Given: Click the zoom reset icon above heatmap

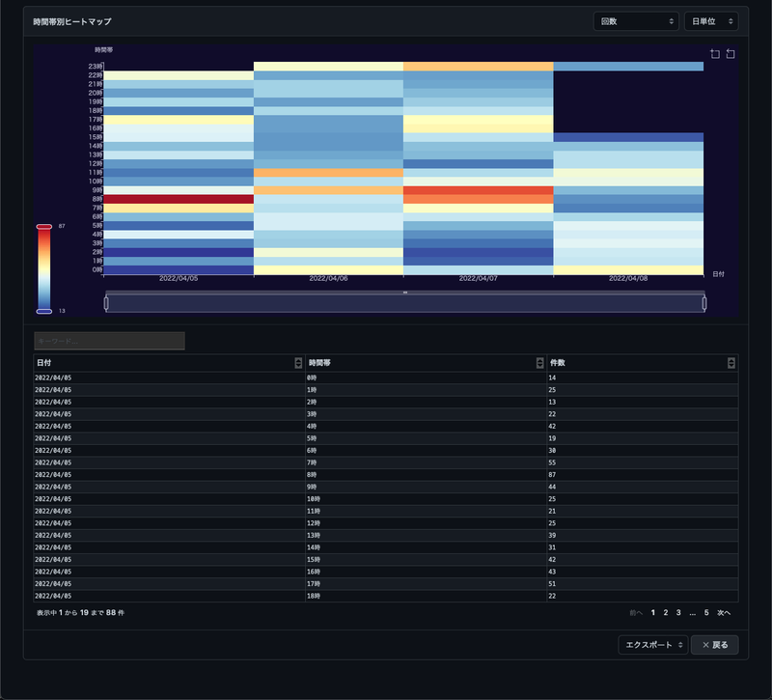Looking at the screenshot, I should click(x=731, y=54).
